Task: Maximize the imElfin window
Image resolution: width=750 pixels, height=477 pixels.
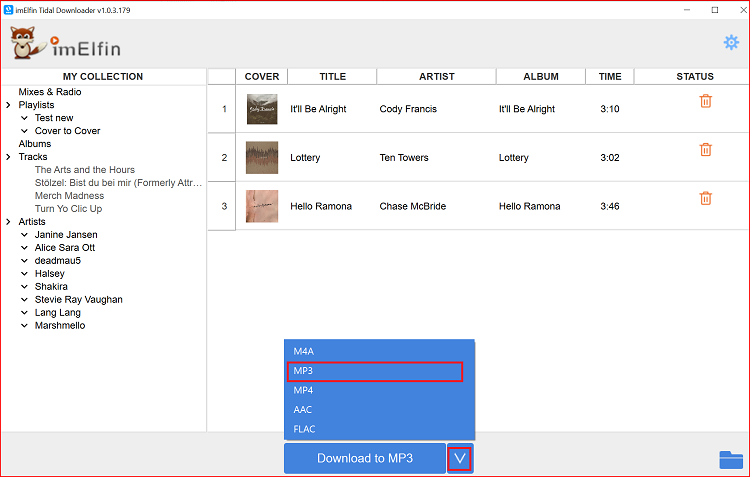Action: [x=715, y=10]
